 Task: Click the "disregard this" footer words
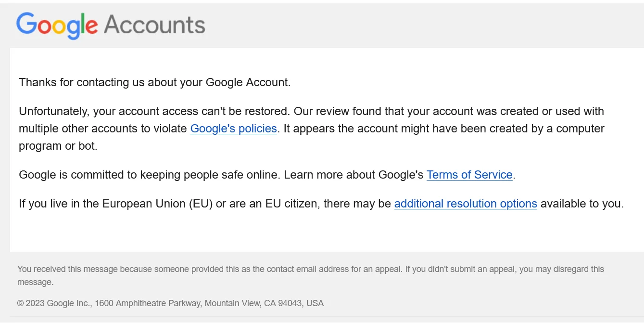point(578,269)
